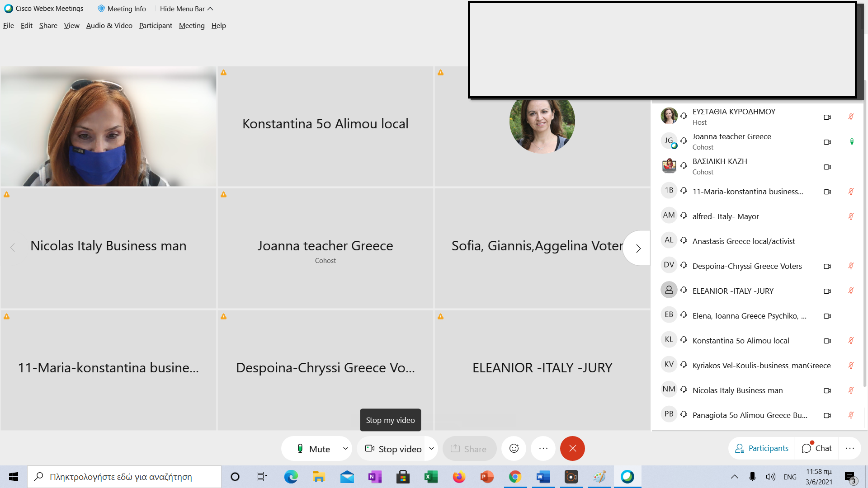868x488 pixels.
Task: Open the Participant menu
Action: pyautogui.click(x=156, y=26)
